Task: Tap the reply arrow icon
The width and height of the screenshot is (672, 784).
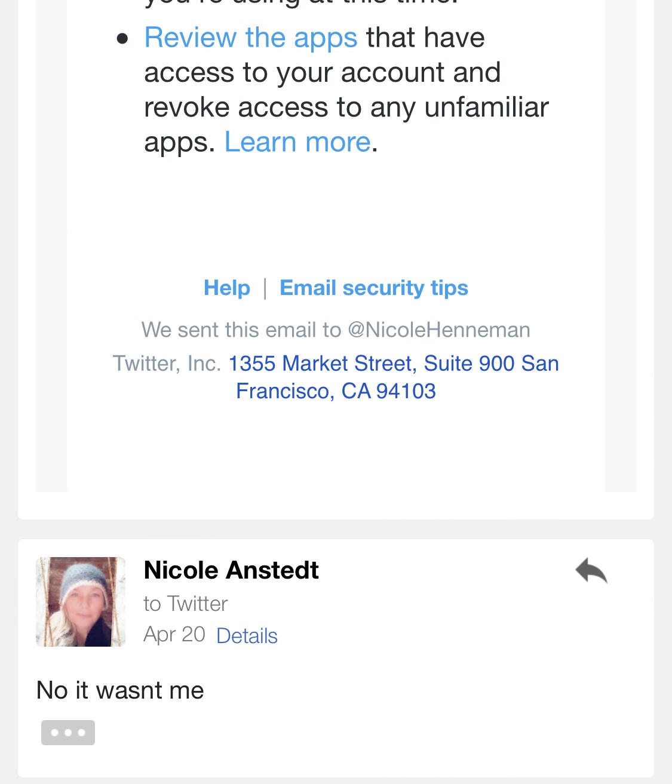Action: tap(591, 571)
